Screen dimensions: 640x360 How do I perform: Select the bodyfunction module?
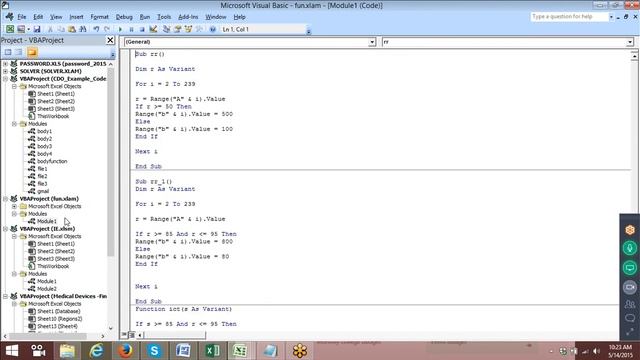tap(52, 161)
